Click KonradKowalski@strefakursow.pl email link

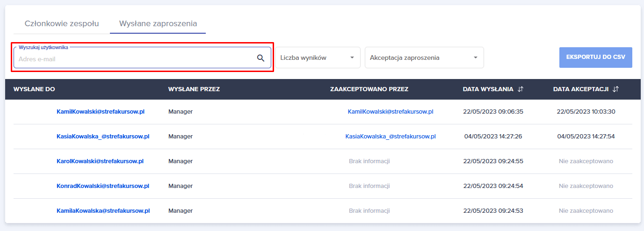(103, 186)
